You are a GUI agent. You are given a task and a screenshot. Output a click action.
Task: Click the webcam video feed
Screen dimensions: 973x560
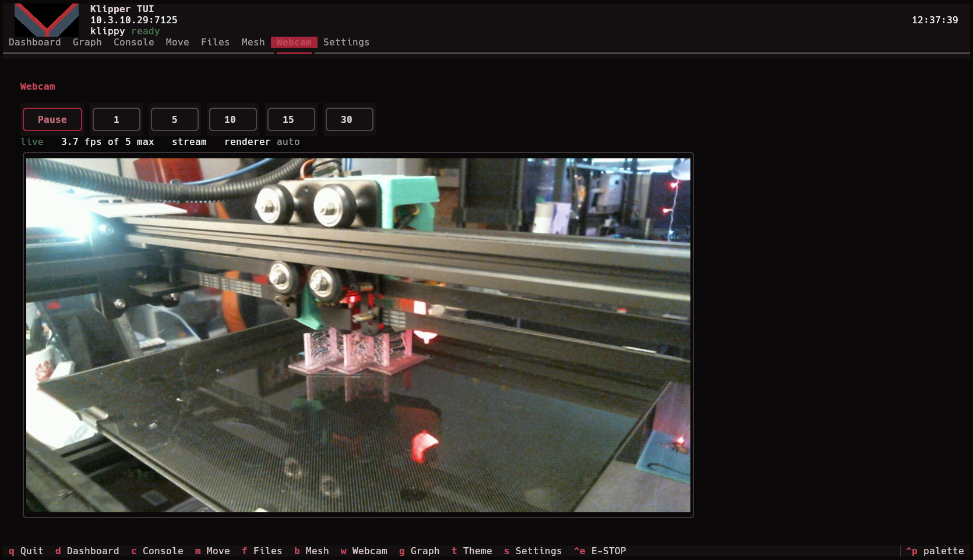click(358, 335)
